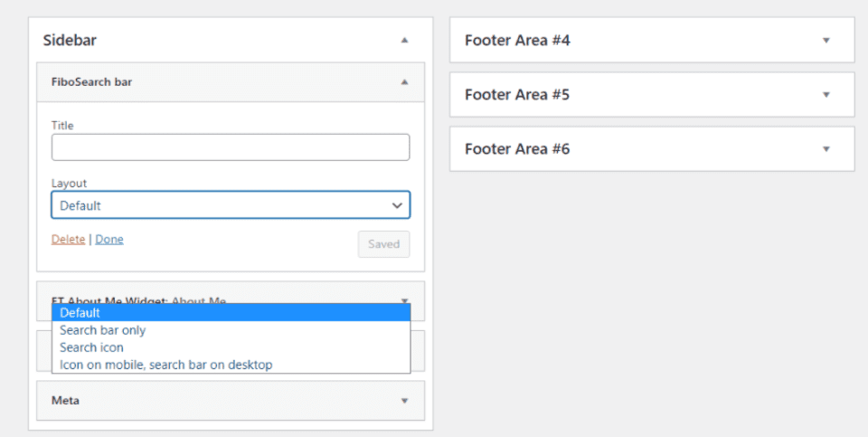Screen dimensions: 868x437
Task: Click the Delete widget link
Action: click(68, 240)
